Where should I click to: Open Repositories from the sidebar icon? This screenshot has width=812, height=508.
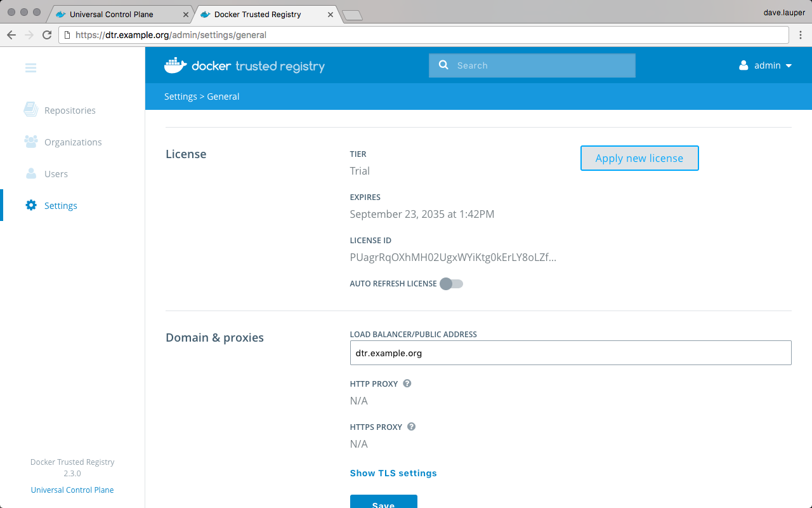coord(30,110)
